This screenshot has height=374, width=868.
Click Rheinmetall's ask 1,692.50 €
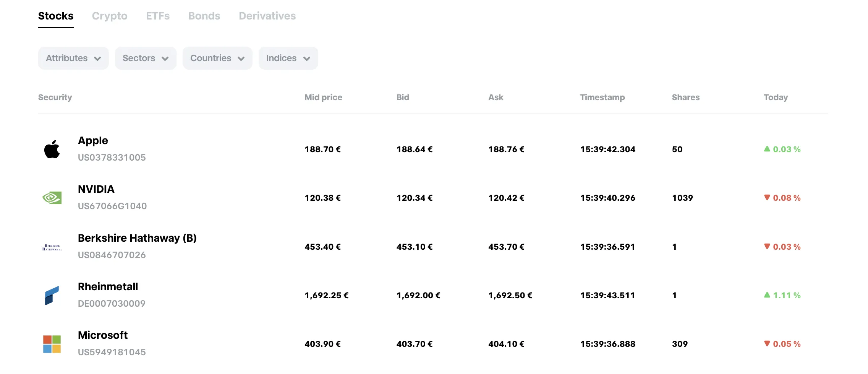tap(510, 296)
